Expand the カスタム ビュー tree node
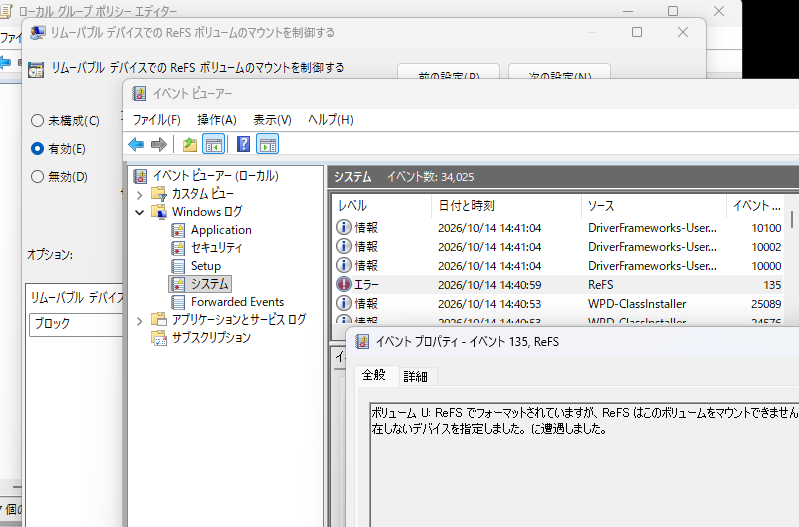The height and width of the screenshot is (527, 799). click(x=140, y=194)
